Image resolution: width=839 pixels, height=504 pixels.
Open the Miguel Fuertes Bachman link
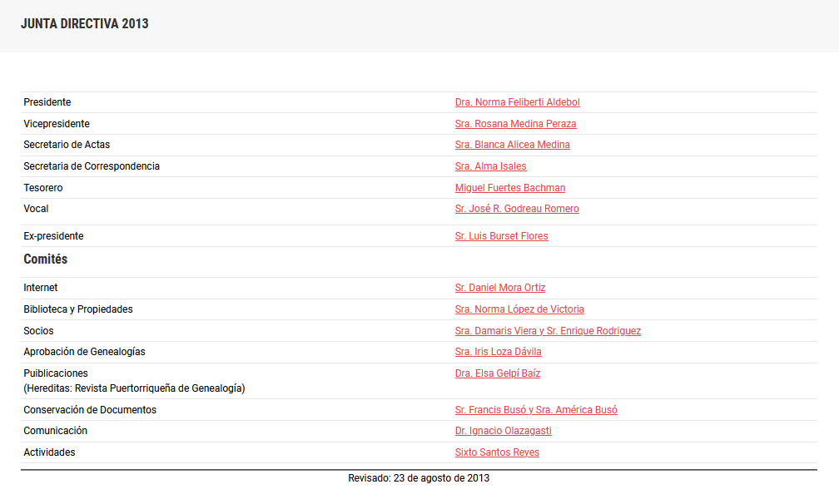pyautogui.click(x=509, y=187)
